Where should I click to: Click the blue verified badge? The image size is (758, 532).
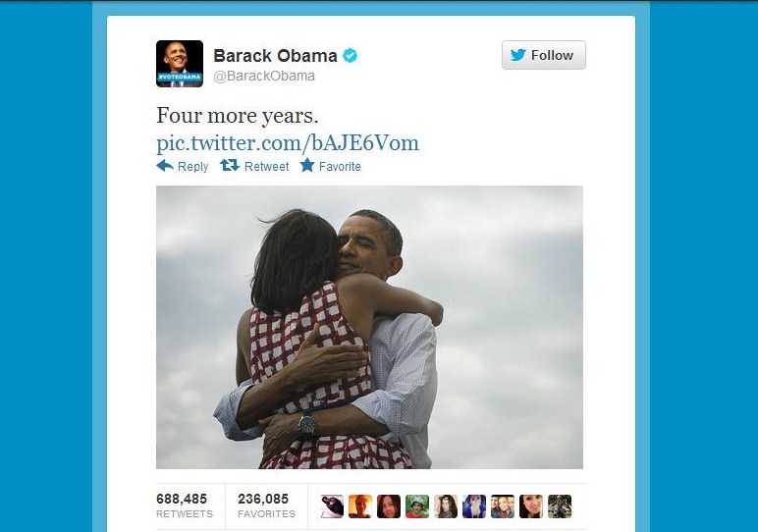click(x=350, y=56)
